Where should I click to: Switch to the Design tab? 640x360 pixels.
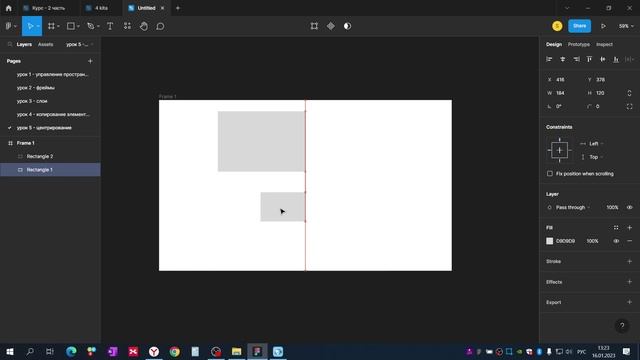click(x=554, y=44)
